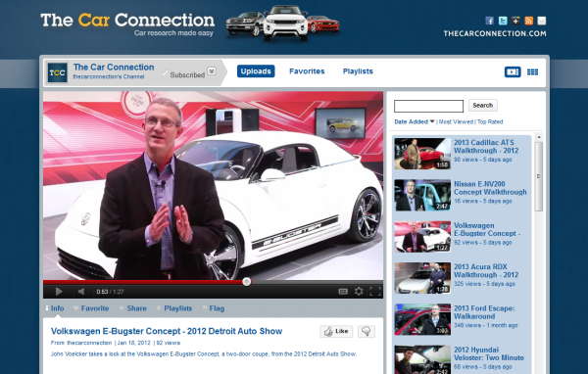Click the video title heading link
This screenshot has height=374, width=588.
[167, 331]
